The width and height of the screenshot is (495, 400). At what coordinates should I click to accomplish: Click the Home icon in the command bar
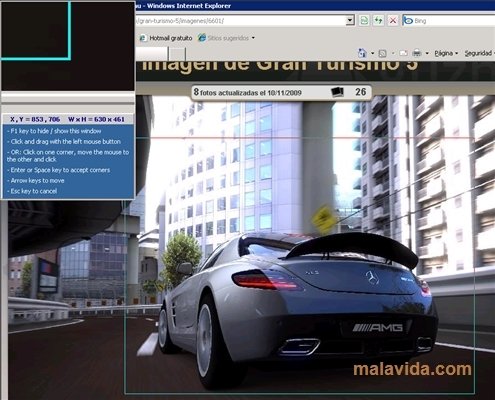click(362, 53)
